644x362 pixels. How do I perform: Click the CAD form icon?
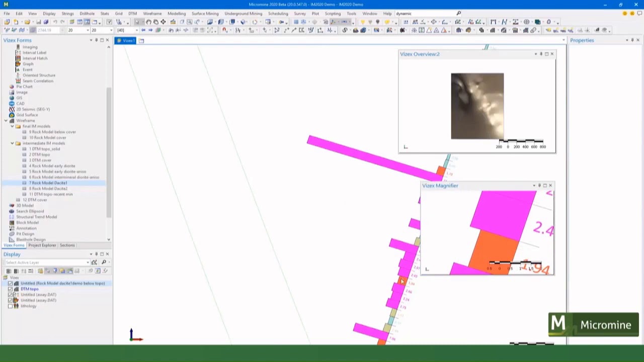click(x=12, y=104)
